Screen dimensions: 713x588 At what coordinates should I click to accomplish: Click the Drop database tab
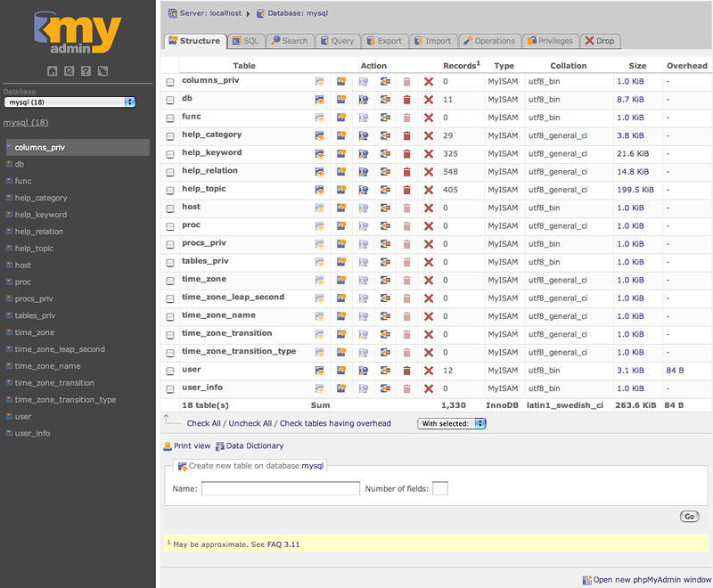[x=600, y=41]
